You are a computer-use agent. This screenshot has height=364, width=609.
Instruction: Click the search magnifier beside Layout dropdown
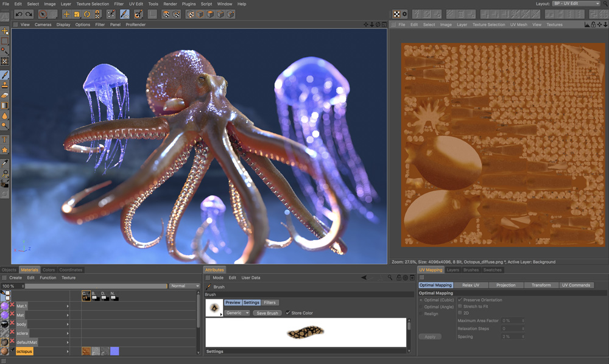click(605, 4)
